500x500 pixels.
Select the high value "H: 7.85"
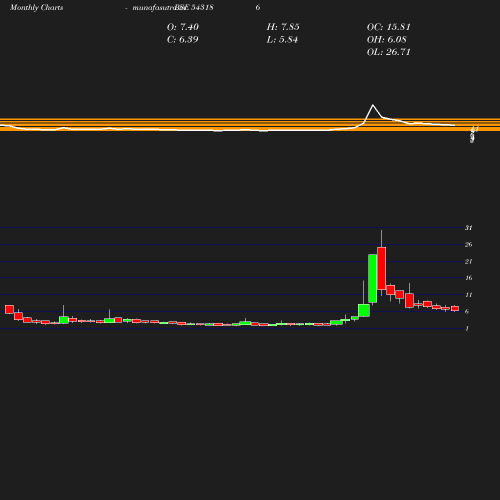coord(283,27)
